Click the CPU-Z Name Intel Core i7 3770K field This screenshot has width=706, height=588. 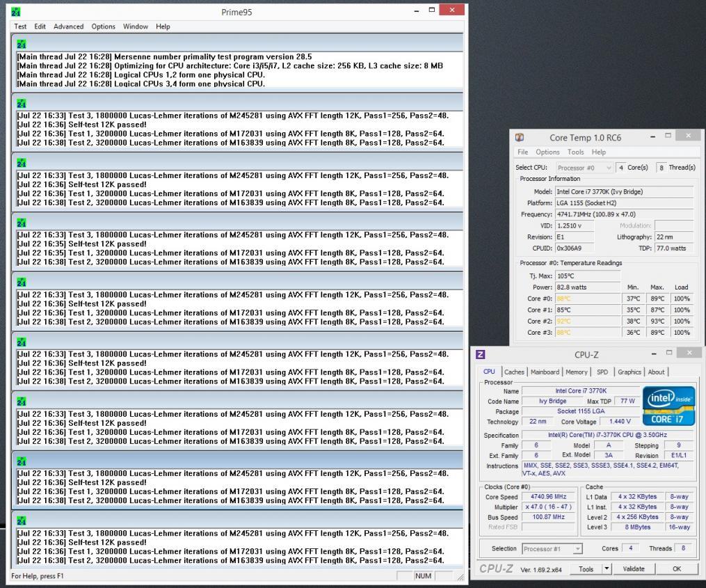coord(581,391)
